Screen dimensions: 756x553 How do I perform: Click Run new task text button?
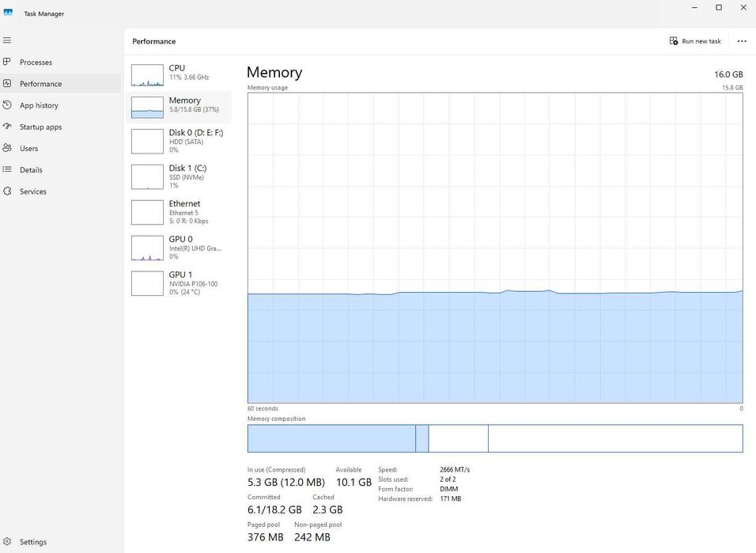tap(701, 41)
